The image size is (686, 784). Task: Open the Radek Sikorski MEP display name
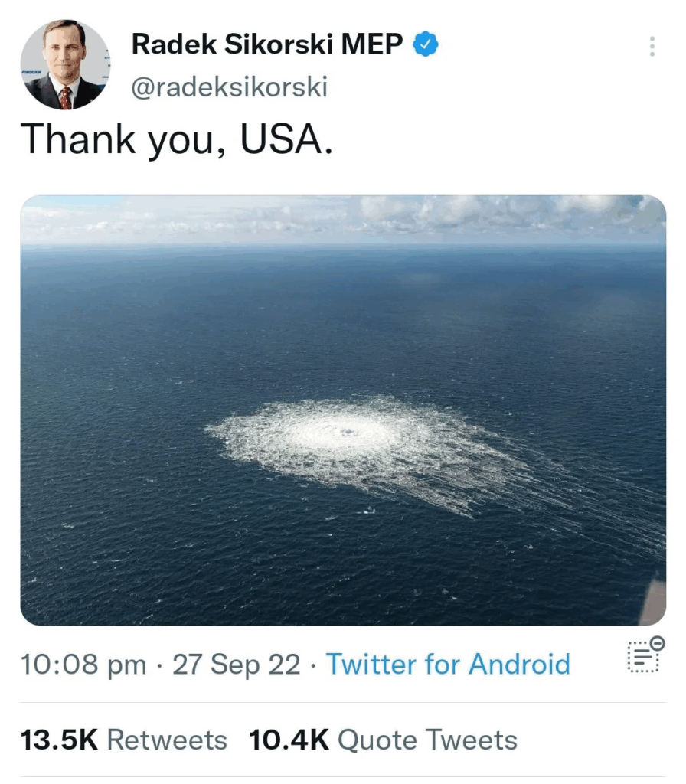pyautogui.click(x=266, y=45)
